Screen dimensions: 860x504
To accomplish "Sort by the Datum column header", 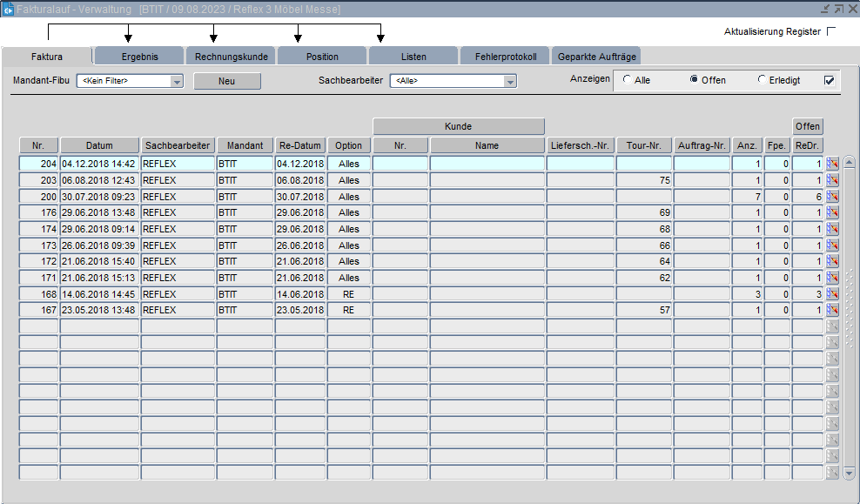I will click(99, 145).
